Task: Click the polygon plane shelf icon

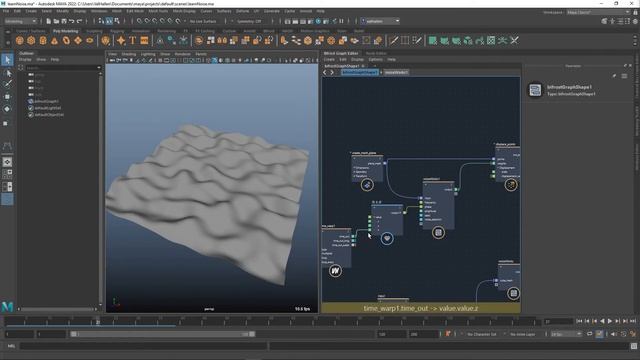Action: 78,40
